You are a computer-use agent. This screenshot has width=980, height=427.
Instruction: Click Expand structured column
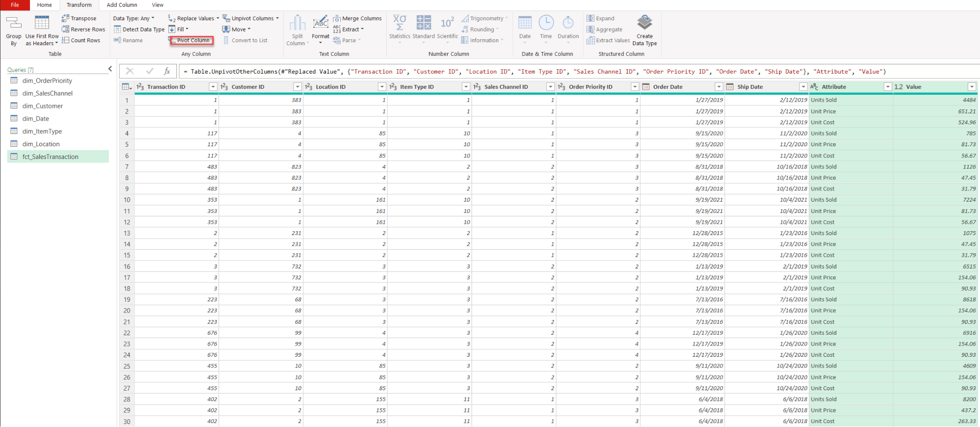601,18
